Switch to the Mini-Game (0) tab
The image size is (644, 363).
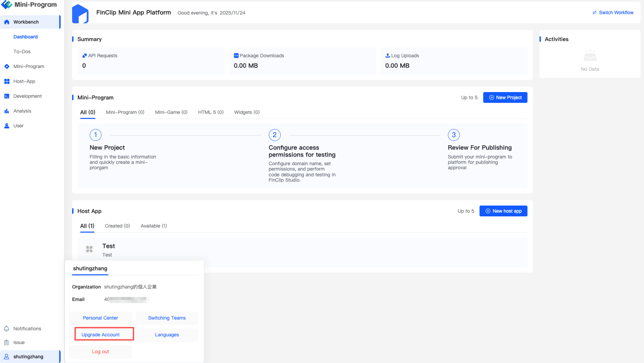coord(171,112)
